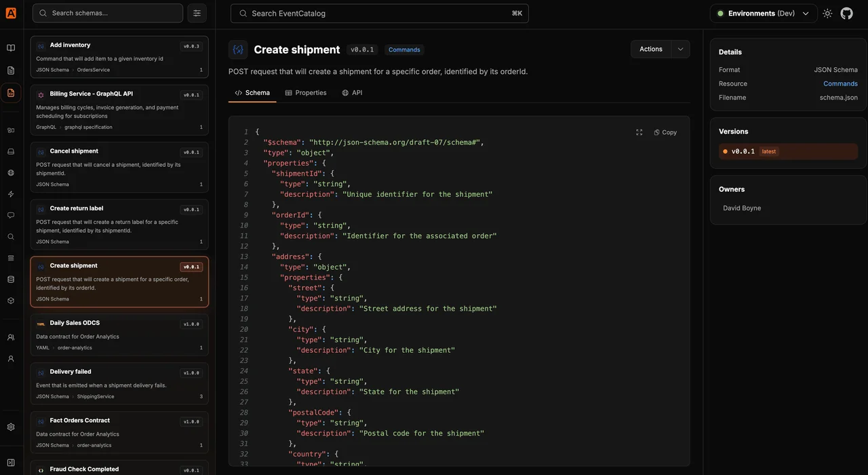868x475 pixels.
Task: Collapse the sidebar panel icon at bottom
Action: click(x=11, y=463)
